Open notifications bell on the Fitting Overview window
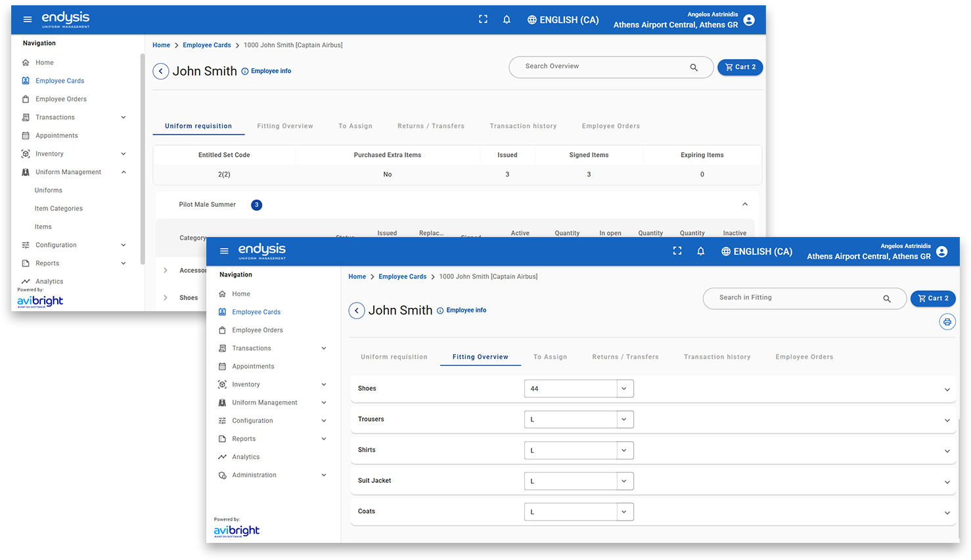This screenshot has width=971, height=560. (x=700, y=251)
